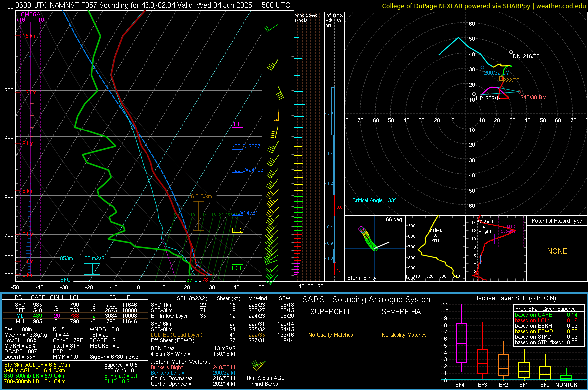588x390 pixels.
Task: Click the 200/32 LM storm motion label
Action: click(x=497, y=73)
